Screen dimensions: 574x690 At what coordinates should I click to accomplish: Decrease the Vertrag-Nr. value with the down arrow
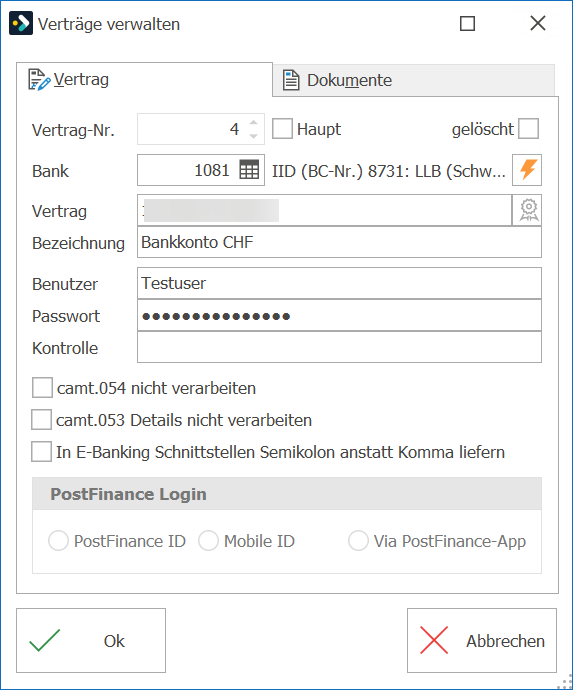point(253,136)
